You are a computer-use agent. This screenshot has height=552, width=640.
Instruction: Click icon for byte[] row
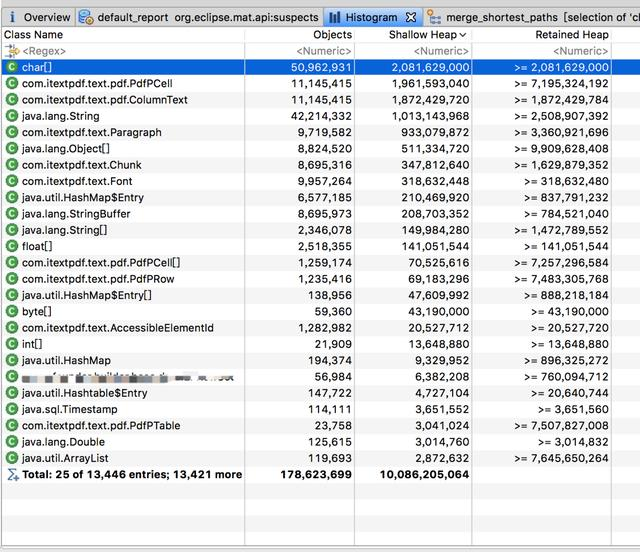click(12, 312)
